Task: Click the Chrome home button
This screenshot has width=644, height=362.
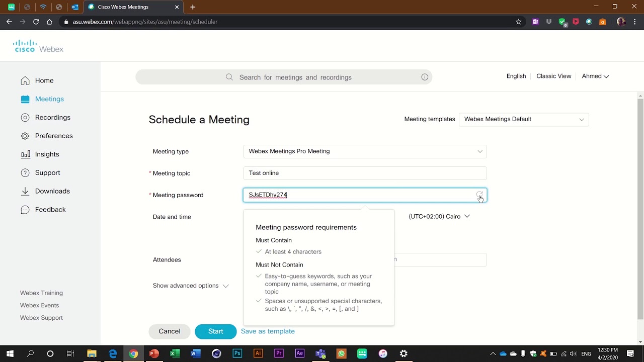Action: 49,22
